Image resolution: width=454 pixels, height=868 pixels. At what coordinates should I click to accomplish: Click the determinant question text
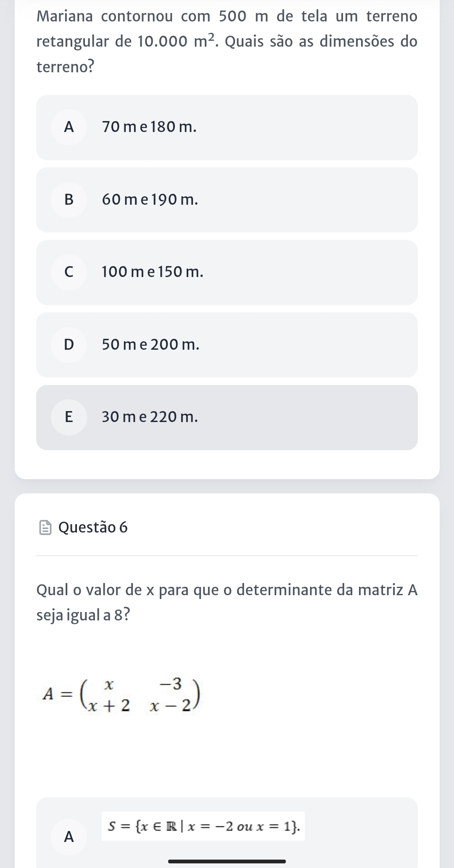[x=227, y=602]
